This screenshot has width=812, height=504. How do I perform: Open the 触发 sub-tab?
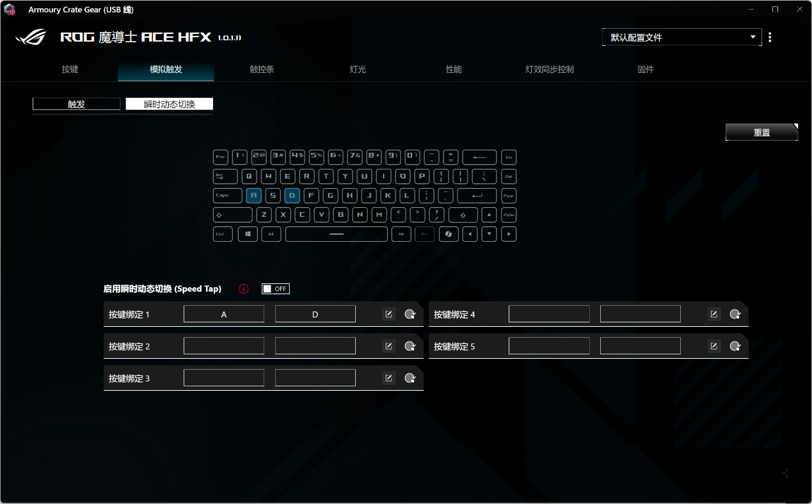click(x=77, y=104)
